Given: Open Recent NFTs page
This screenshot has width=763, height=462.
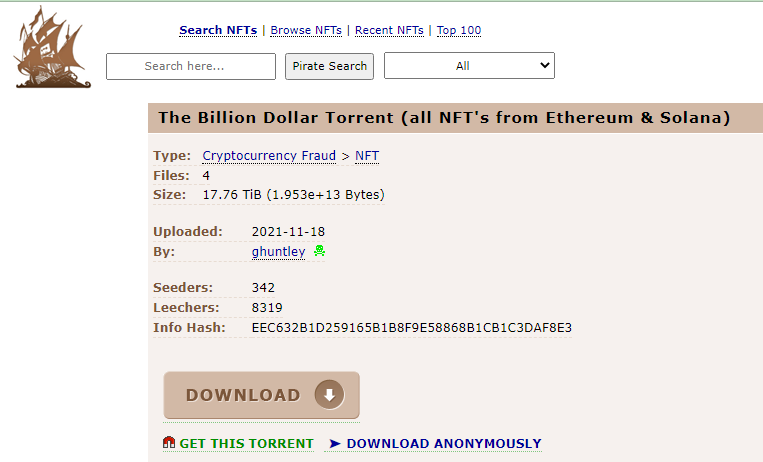Looking at the screenshot, I should pyautogui.click(x=389, y=30).
